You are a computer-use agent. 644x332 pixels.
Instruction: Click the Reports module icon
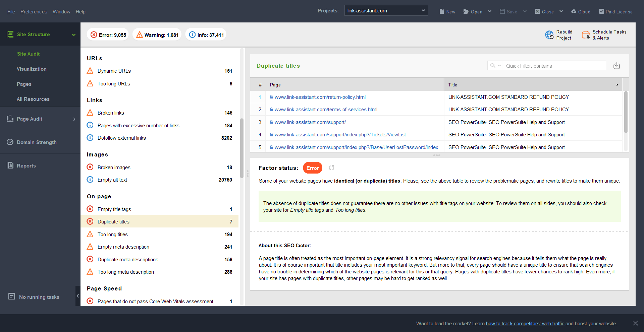[x=10, y=165]
